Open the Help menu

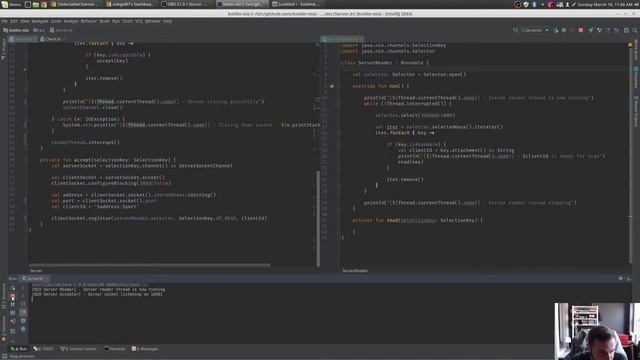point(168,21)
